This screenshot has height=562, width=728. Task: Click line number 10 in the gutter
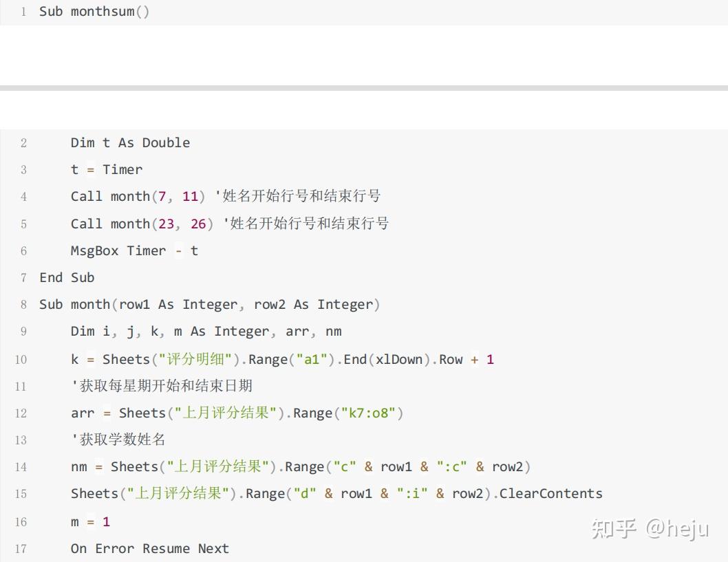[21, 360]
